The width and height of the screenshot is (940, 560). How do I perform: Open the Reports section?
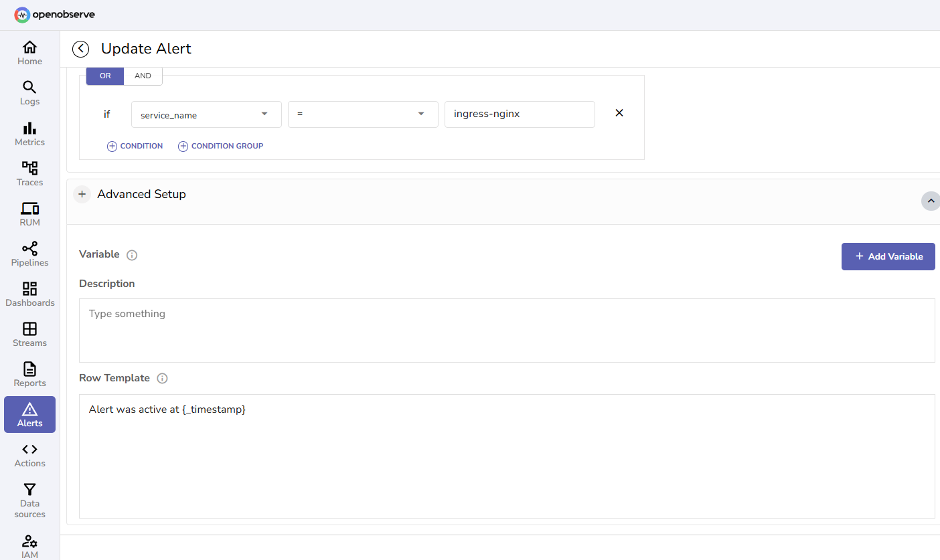(29, 373)
